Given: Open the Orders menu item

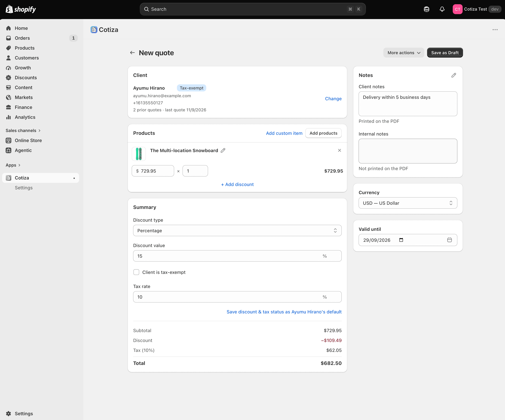Looking at the screenshot, I should coord(40,38).
